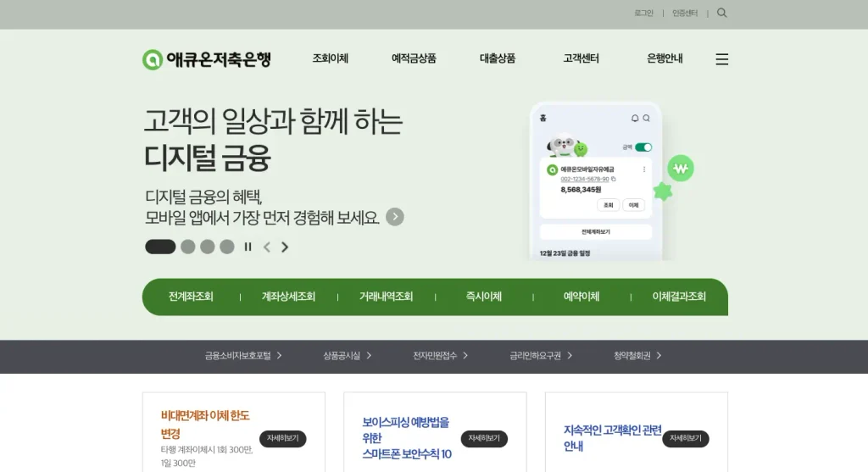Click the 지속적인 고객확인 관련 안내 title

613,438
